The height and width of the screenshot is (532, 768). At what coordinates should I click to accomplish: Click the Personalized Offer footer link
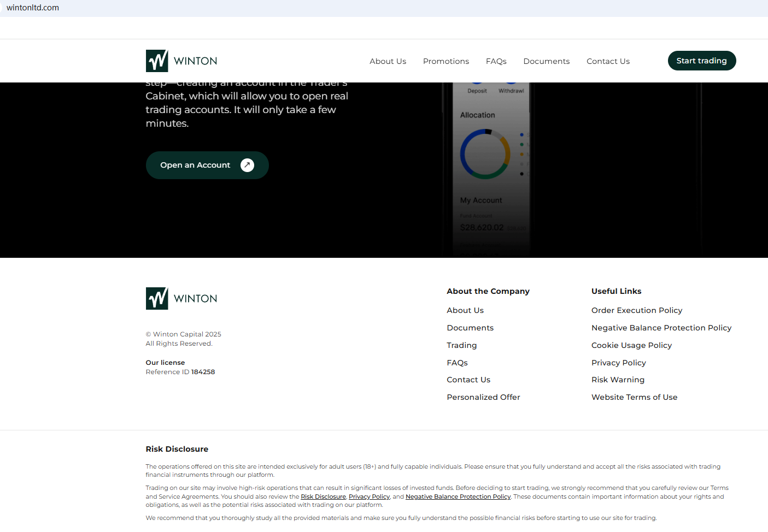(483, 397)
